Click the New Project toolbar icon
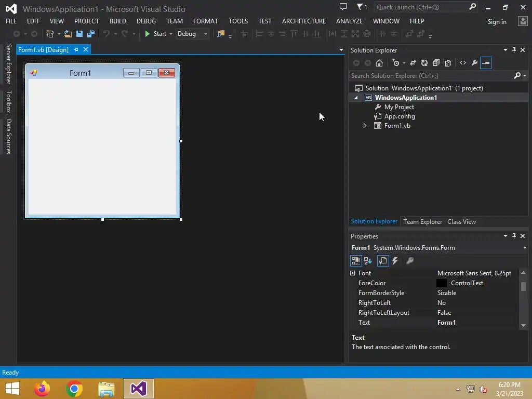 tap(50, 34)
